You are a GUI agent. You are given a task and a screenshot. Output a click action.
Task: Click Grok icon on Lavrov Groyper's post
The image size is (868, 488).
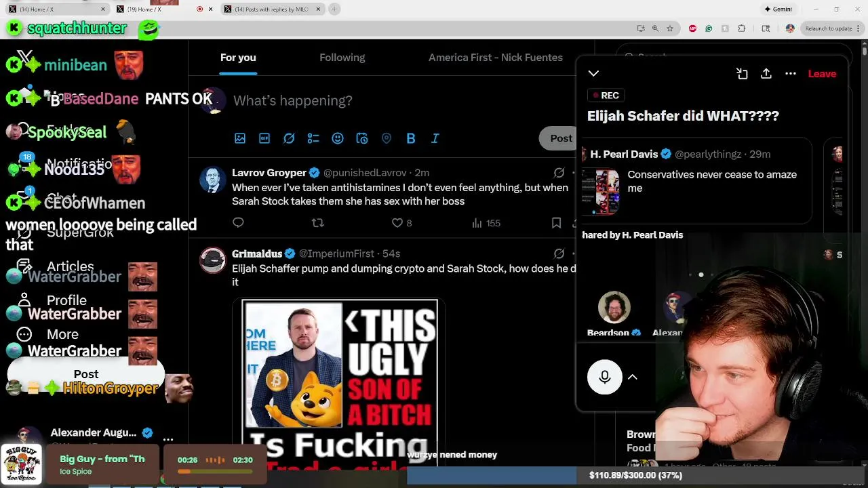point(559,173)
